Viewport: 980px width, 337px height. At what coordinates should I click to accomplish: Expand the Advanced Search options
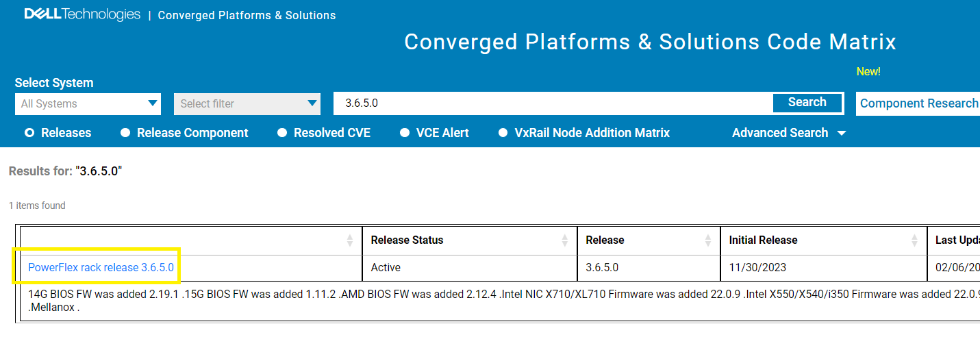(788, 133)
